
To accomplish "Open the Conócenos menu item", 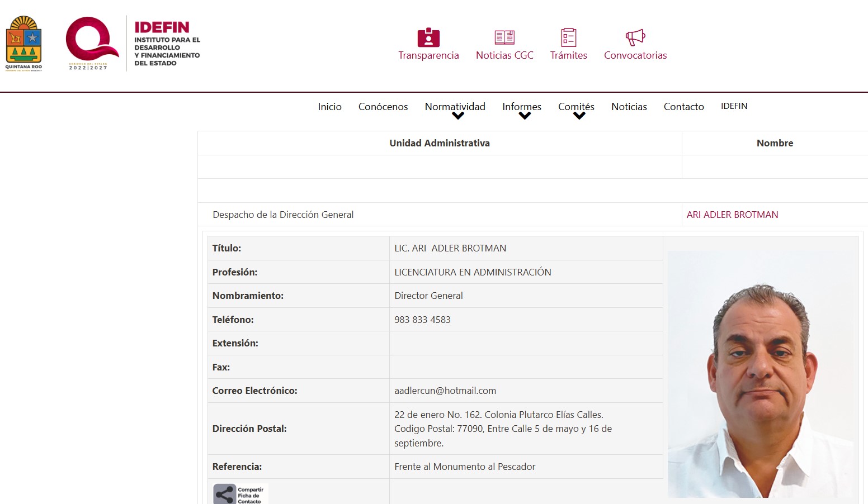I will [x=383, y=107].
